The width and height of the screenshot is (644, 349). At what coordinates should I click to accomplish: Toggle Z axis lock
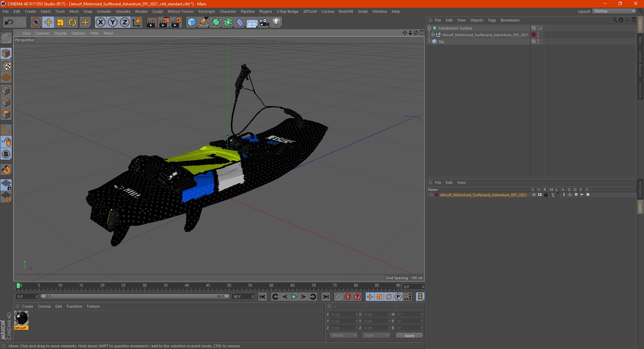point(125,22)
